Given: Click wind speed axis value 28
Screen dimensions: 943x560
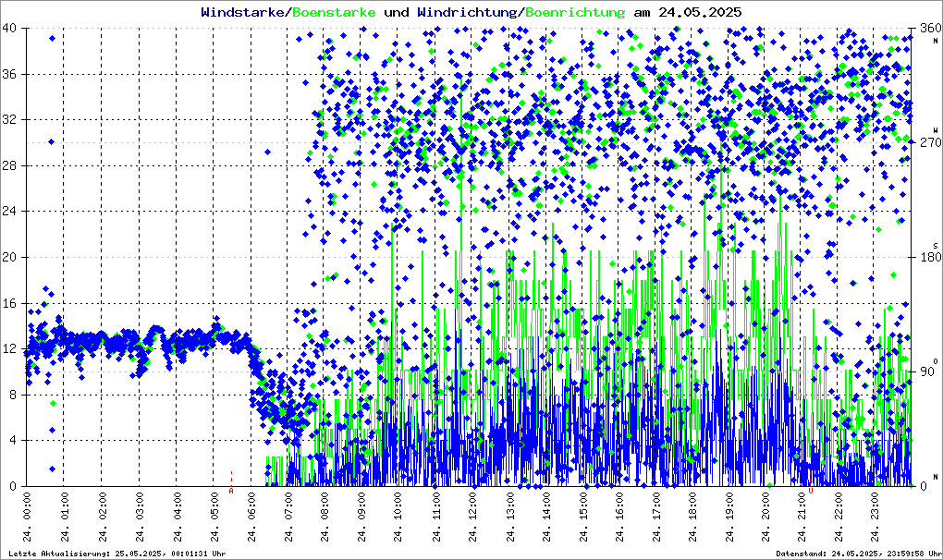Looking at the screenshot, I should [9, 165].
